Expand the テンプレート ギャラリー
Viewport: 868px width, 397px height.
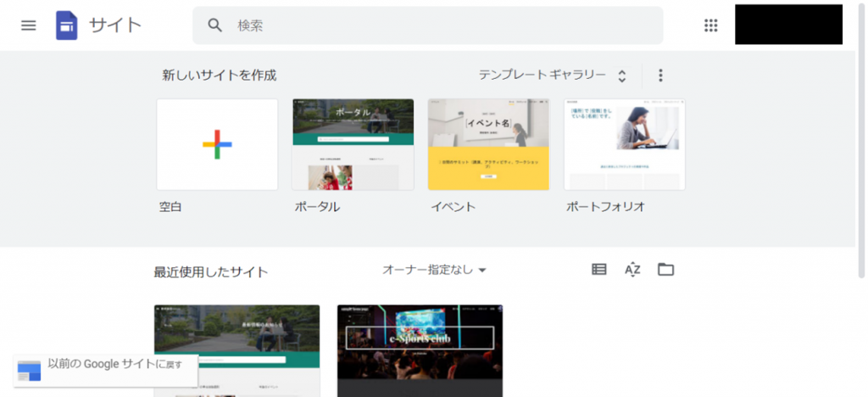pos(552,75)
